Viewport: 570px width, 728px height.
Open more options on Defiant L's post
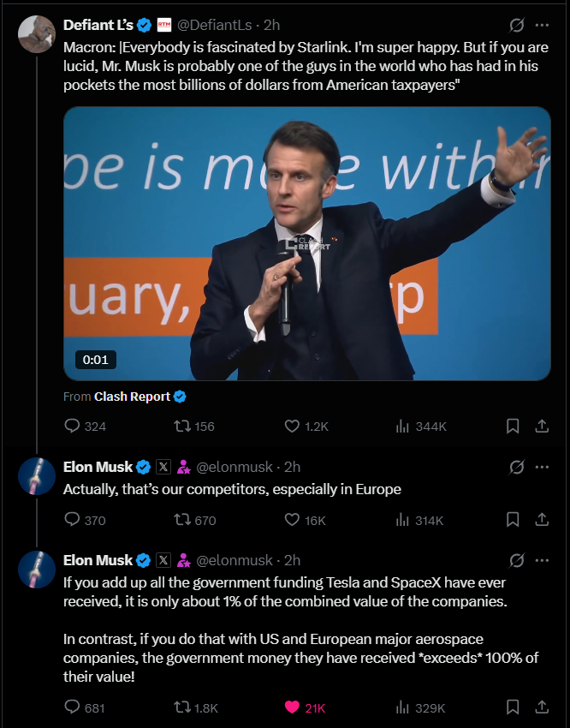point(542,25)
